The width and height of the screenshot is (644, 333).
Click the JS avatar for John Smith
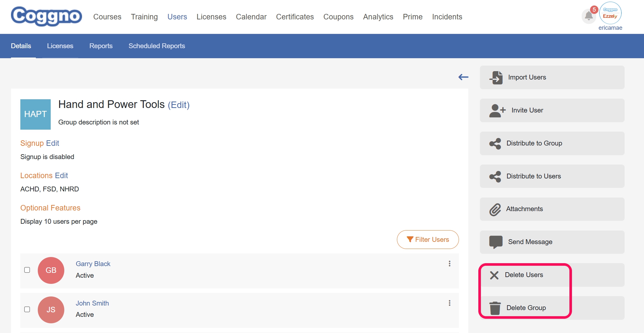tap(51, 310)
